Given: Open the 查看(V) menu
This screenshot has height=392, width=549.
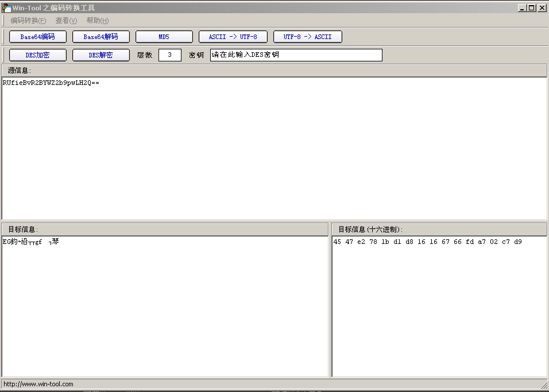Looking at the screenshot, I should pyautogui.click(x=66, y=21).
